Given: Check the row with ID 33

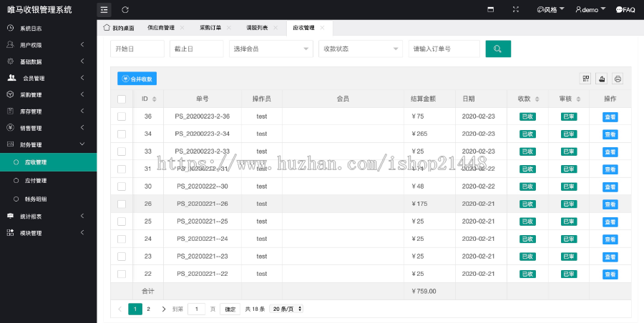Looking at the screenshot, I should [x=122, y=151].
